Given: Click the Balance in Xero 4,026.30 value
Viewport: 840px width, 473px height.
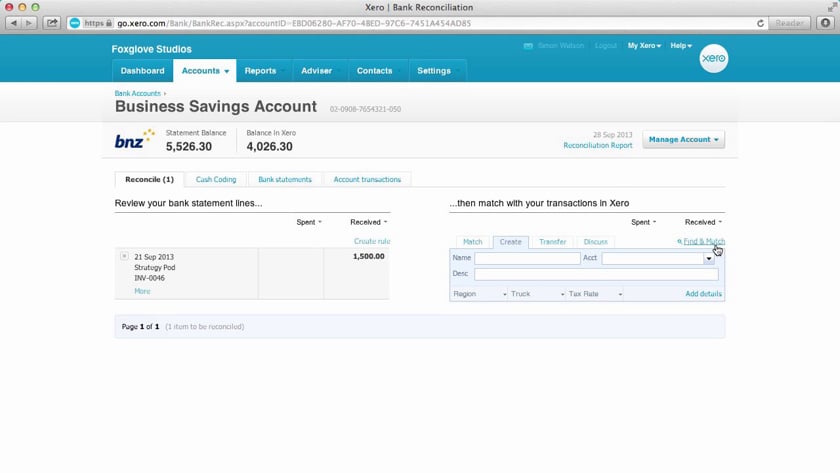Looking at the screenshot, I should point(269,146).
